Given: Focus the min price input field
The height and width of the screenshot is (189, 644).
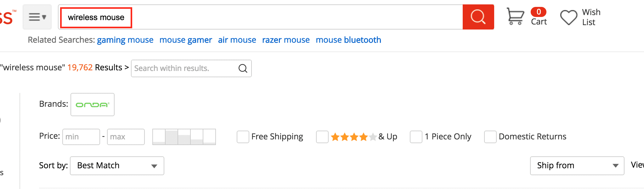Looking at the screenshot, I should coord(81,137).
